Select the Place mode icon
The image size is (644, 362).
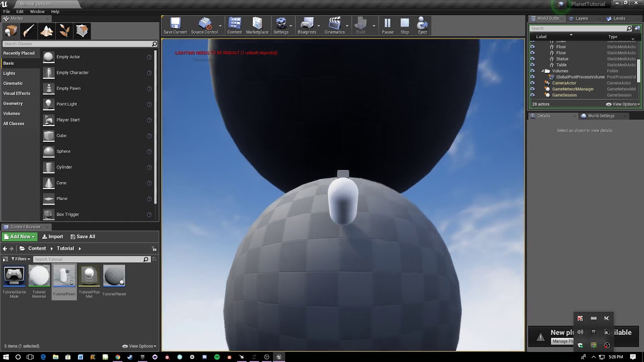[x=11, y=31]
